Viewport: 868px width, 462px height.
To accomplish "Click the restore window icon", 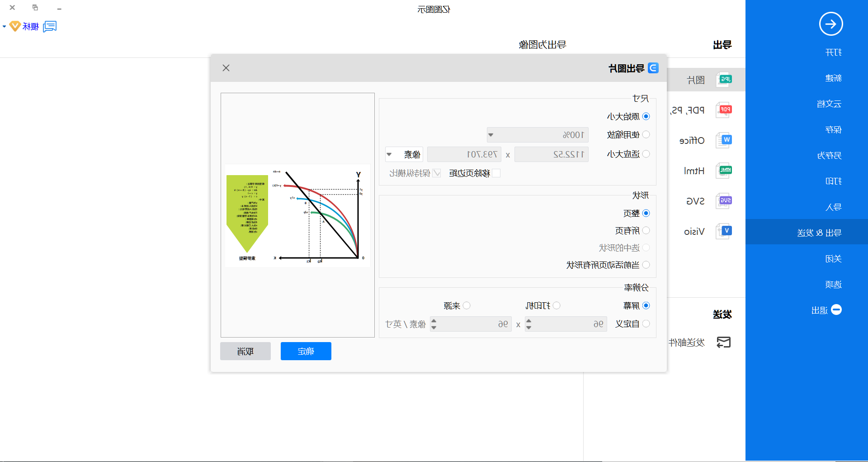I will [x=35, y=8].
